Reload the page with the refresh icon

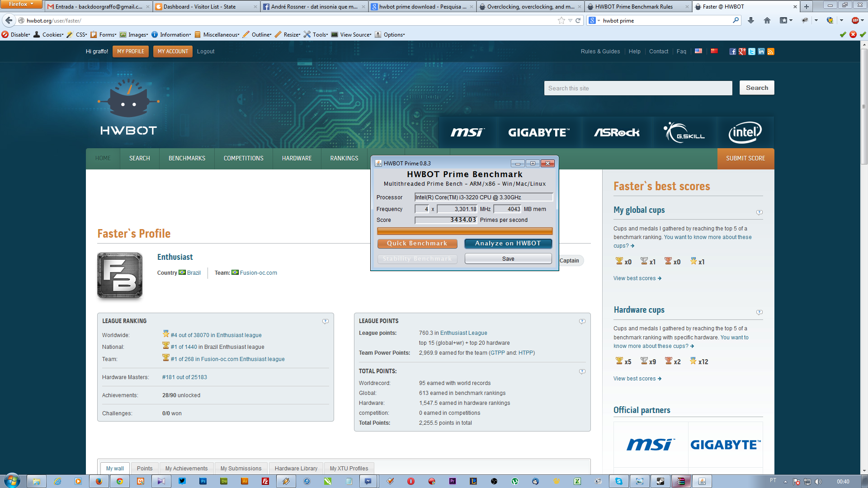click(578, 20)
